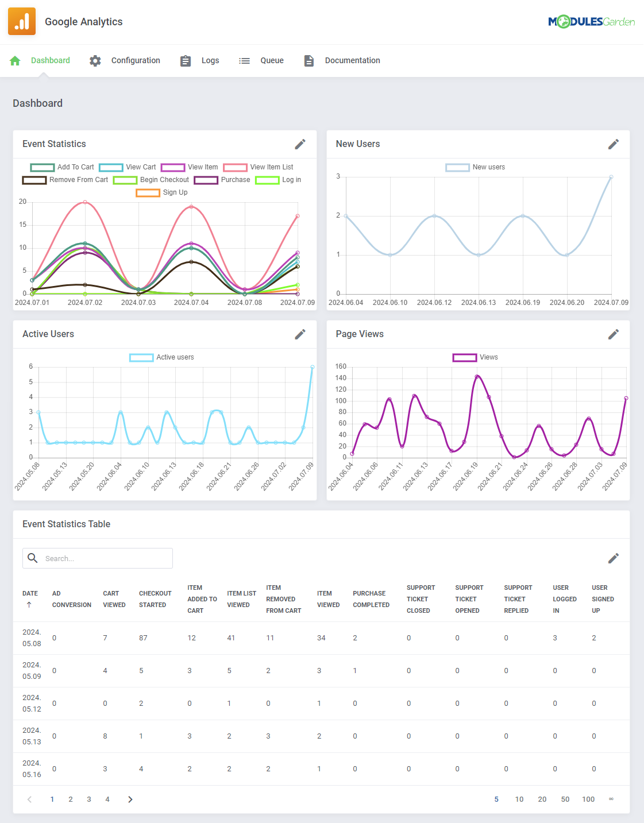This screenshot has height=823, width=644.
Task: Open the Configuration tab
Action: 136,60
